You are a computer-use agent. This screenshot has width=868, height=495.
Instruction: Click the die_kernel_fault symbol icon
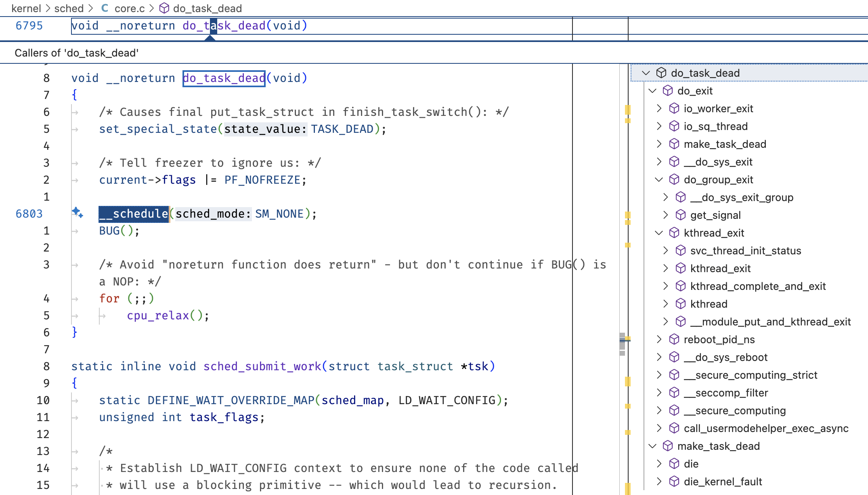tap(674, 482)
